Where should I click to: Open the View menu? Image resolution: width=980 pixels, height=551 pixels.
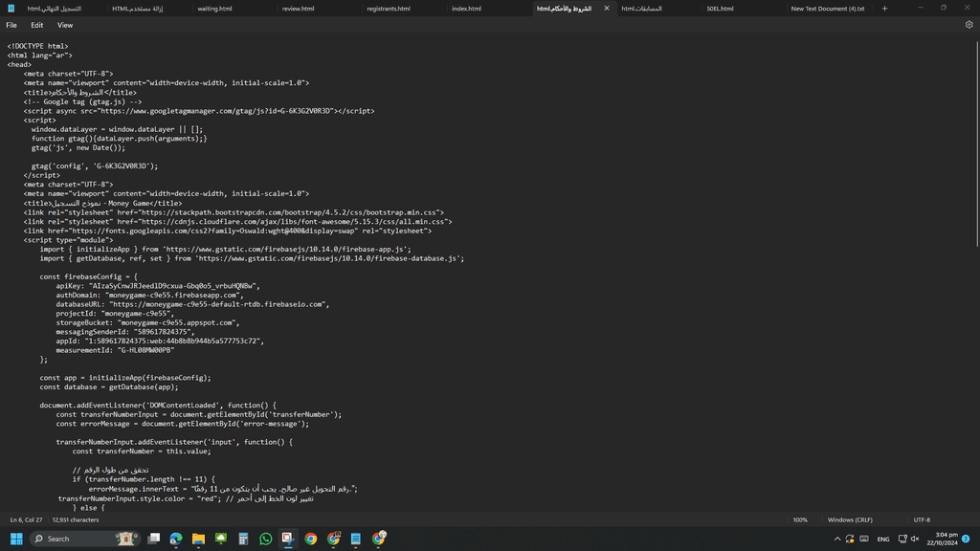65,25
